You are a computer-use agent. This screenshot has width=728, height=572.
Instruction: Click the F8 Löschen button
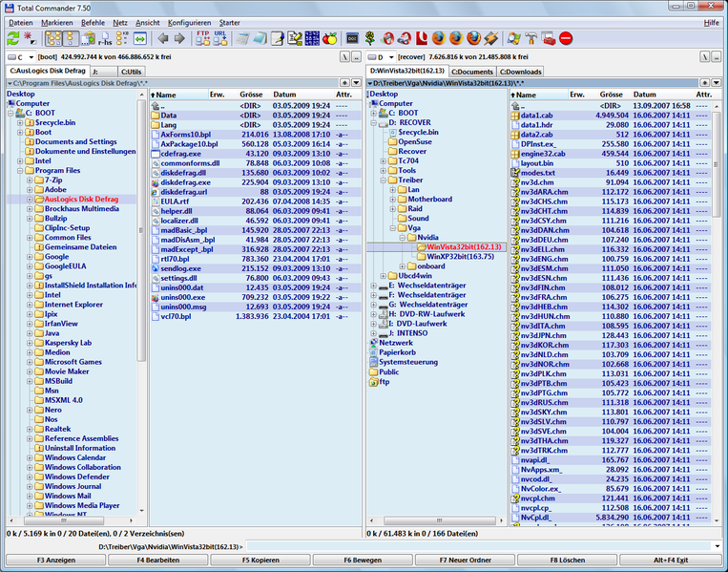(x=568, y=560)
